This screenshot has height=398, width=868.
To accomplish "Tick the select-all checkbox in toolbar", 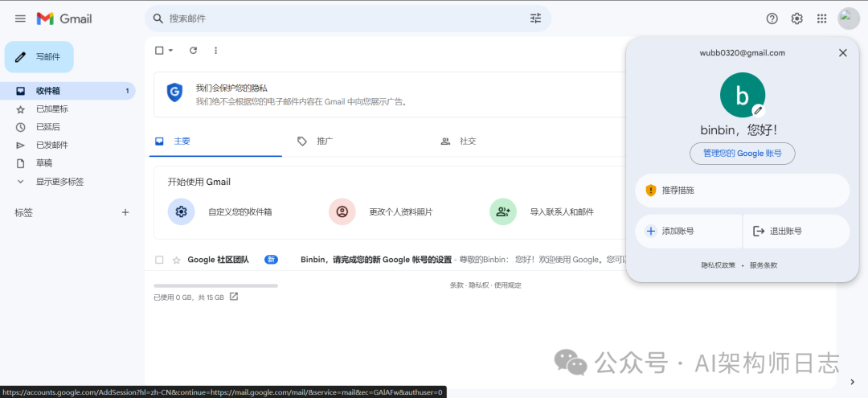I will point(159,51).
